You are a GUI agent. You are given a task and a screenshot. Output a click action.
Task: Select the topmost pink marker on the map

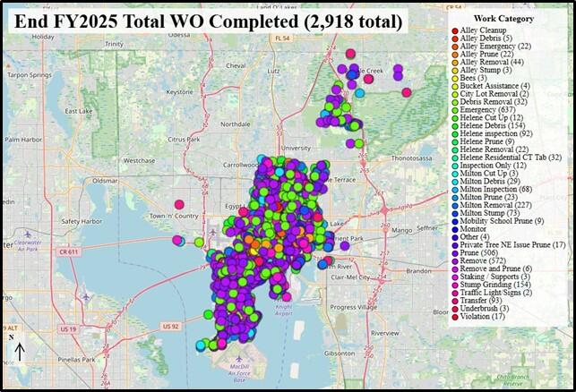[x=350, y=54]
